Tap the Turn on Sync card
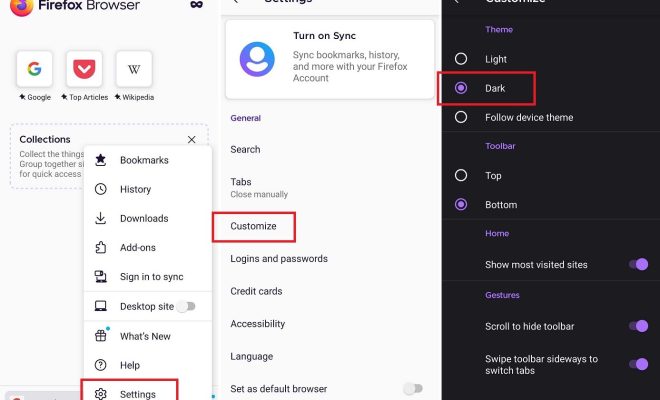660x400 pixels. (x=330, y=59)
